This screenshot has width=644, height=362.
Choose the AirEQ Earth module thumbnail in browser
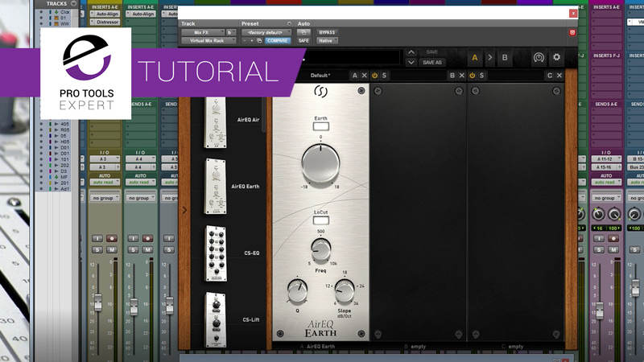tap(215, 187)
